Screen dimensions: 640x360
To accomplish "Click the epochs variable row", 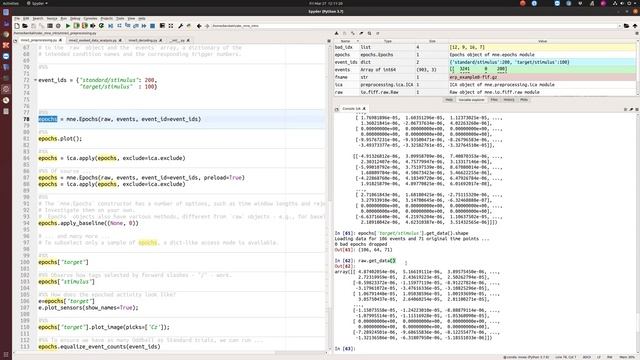I will pos(485,55).
